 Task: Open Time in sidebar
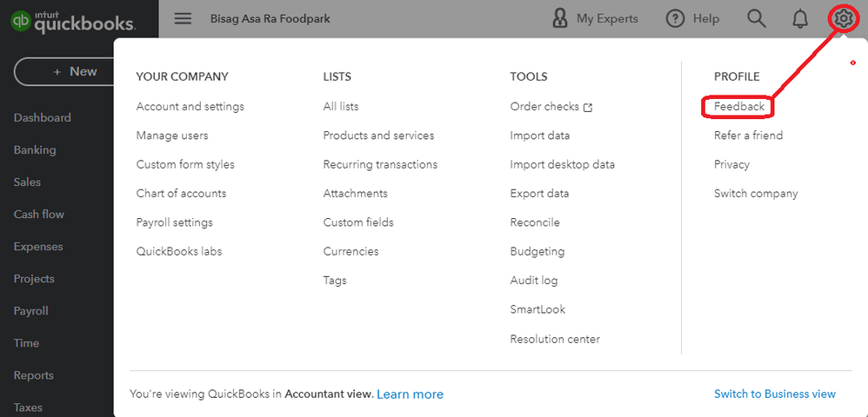(26, 343)
